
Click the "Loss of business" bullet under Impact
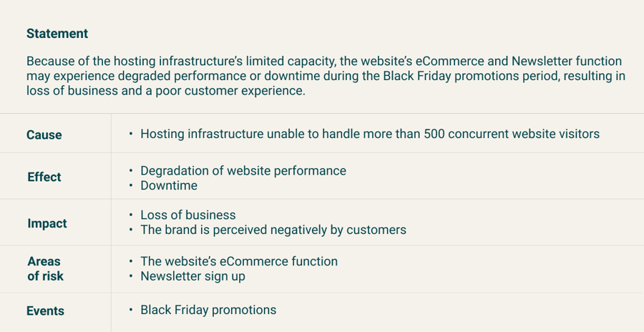pyautogui.click(x=188, y=215)
